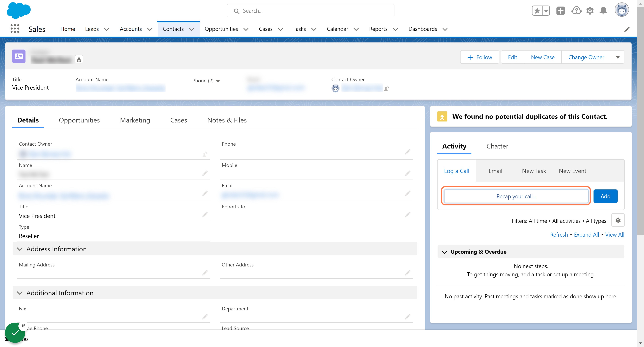Screen dimensions: 644x347
Task: Expand the Phone (2) dropdown
Action: coord(218,81)
